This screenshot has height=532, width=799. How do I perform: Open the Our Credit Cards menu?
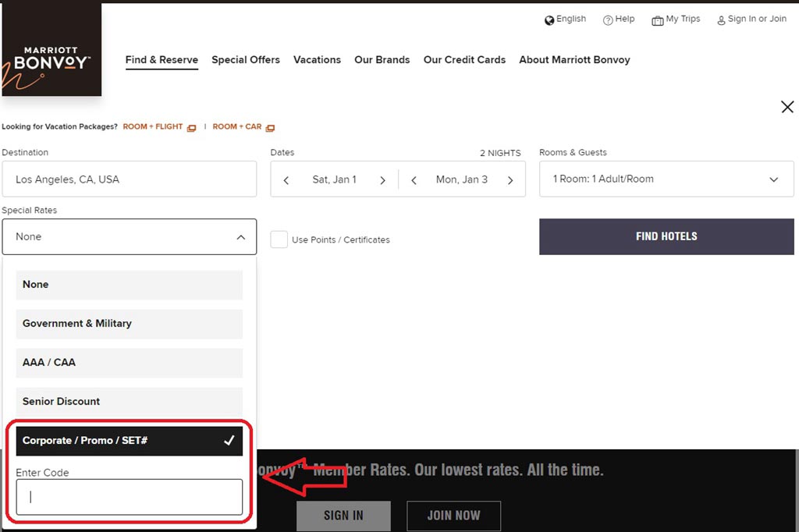(x=465, y=59)
